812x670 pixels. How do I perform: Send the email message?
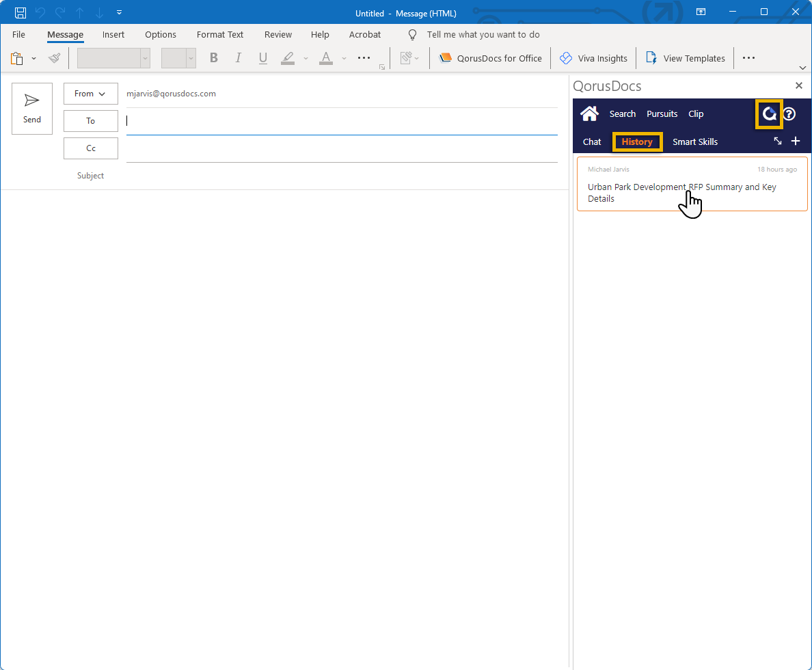(32, 109)
